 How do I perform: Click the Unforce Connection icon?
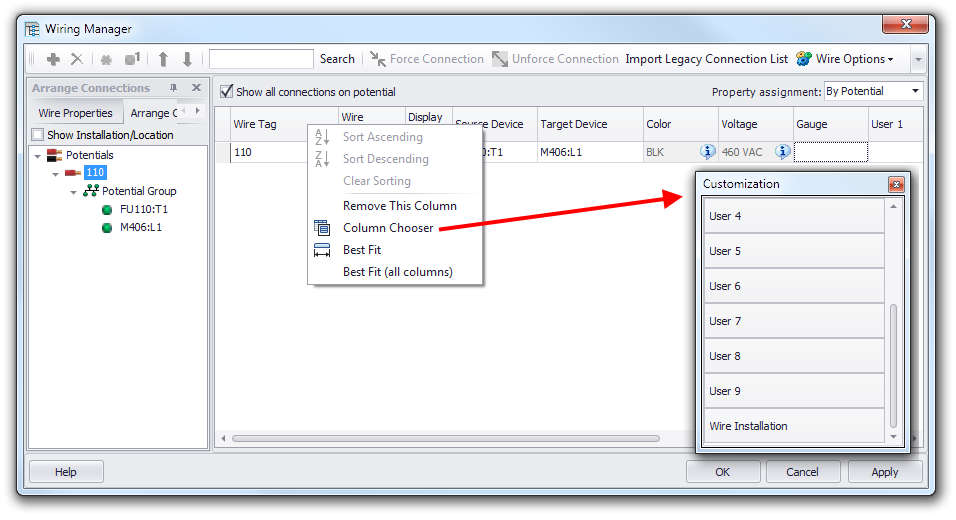(x=500, y=59)
